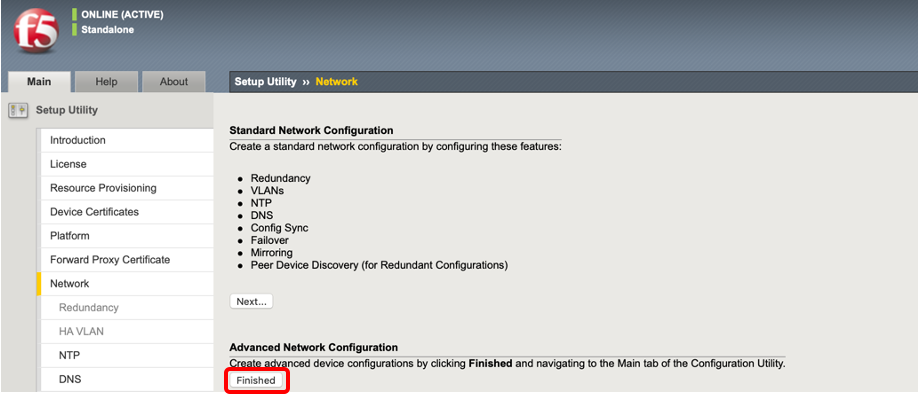Click the DNS bullet in features list
The height and width of the screenshot is (394, 918).
tap(262, 215)
